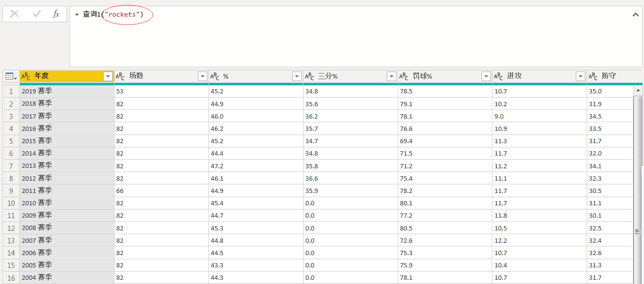Image resolution: width=644 pixels, height=284 pixels.
Task: Click the cancel X icon beside formula bar
Action: pos(15,14)
